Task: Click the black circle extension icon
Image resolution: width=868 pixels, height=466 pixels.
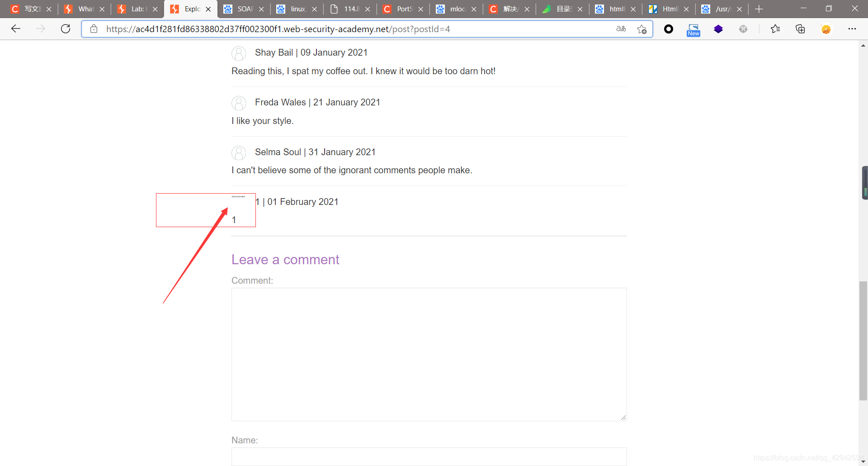Action: click(x=669, y=29)
